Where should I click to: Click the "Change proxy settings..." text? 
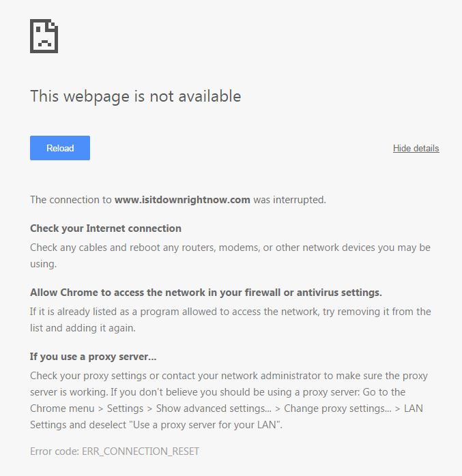[x=338, y=408]
